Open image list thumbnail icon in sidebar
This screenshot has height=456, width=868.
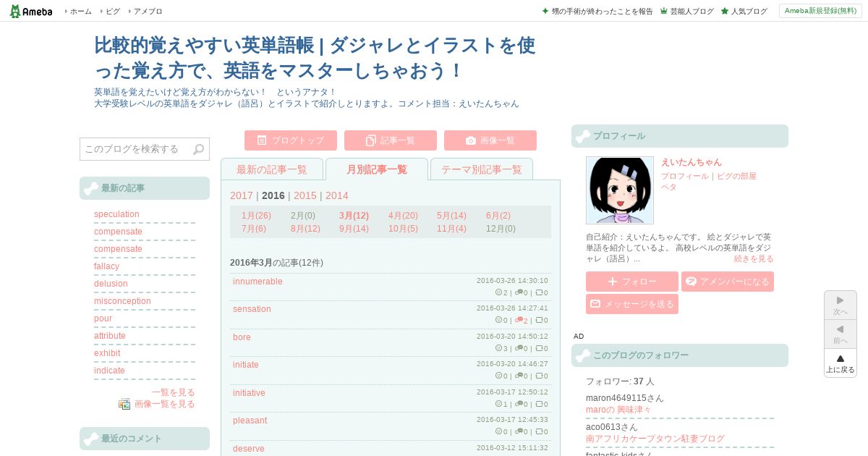(124, 404)
